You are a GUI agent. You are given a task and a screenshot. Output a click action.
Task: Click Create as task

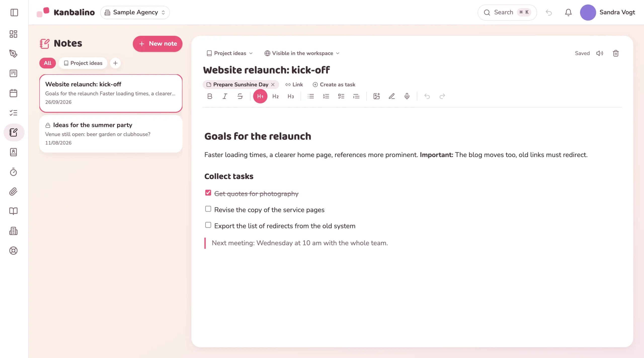(x=334, y=85)
